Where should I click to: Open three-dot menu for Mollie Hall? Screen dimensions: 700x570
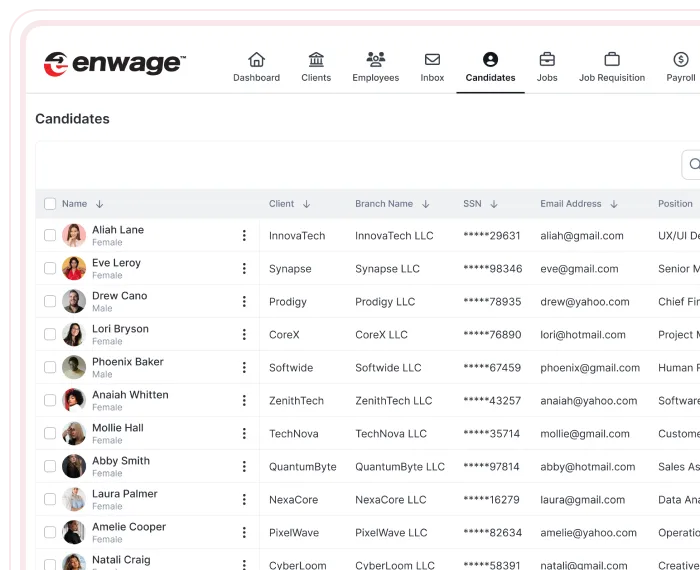(244, 434)
